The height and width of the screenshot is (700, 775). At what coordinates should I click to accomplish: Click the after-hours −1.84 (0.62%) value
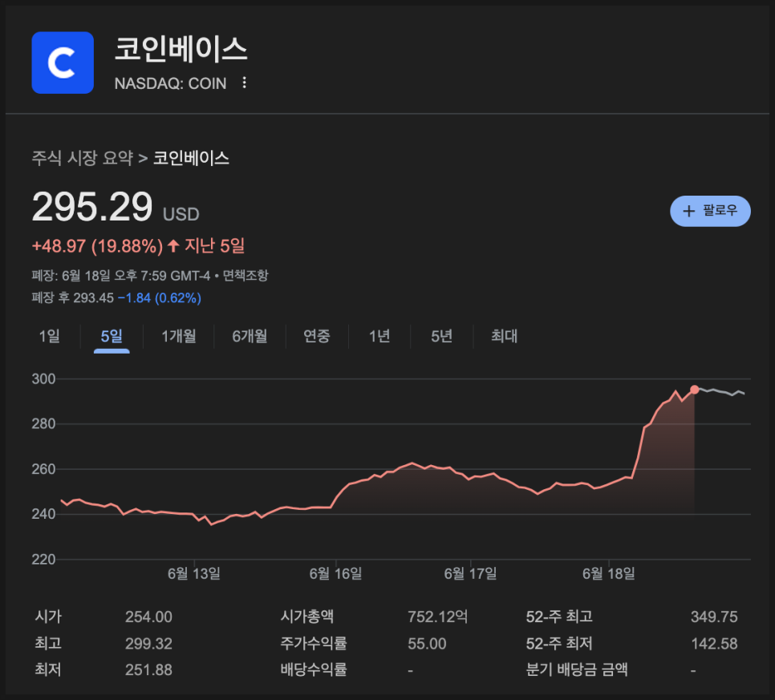click(x=159, y=298)
